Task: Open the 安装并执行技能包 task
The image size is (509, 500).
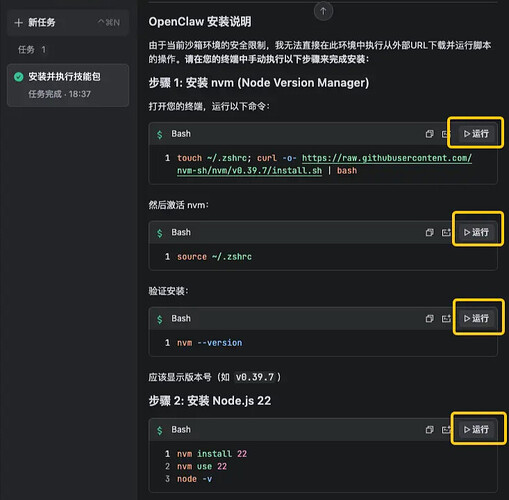Action: click(68, 85)
